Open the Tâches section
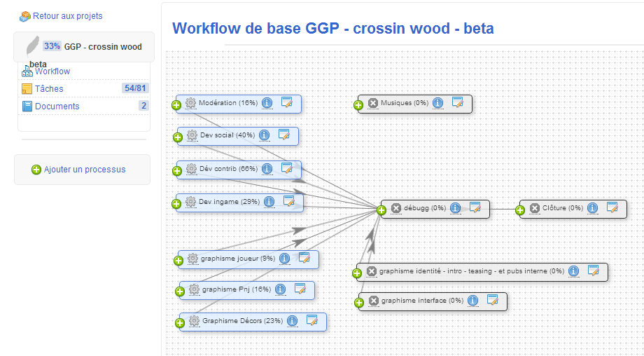Viewport: 644px width, 356px height. (49, 89)
